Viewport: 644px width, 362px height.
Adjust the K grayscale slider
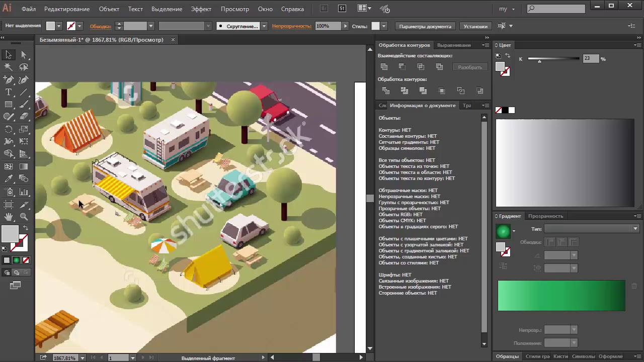(x=539, y=60)
